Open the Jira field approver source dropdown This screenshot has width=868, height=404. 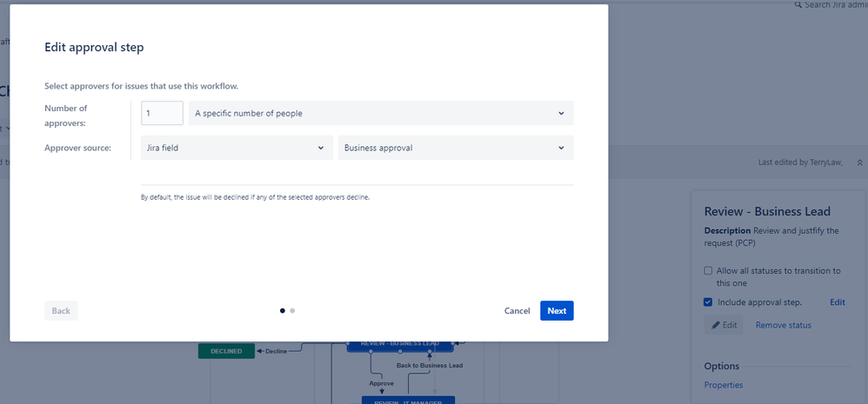(x=237, y=148)
